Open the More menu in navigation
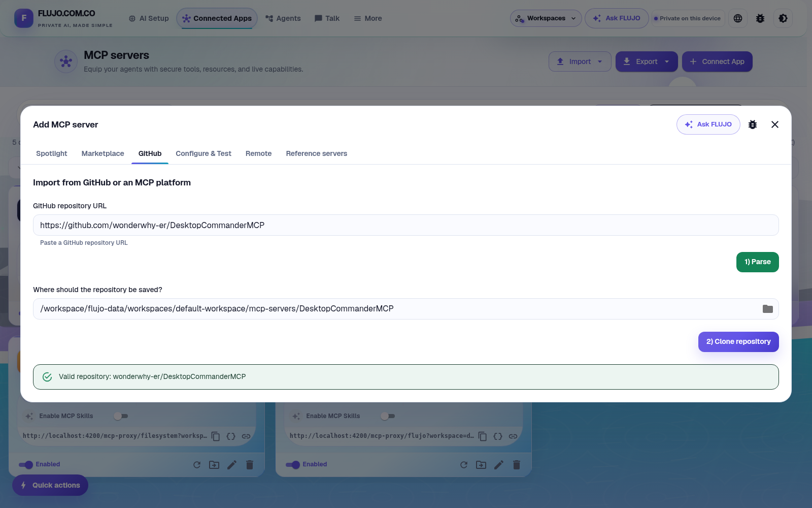The width and height of the screenshot is (812, 508). tap(368, 18)
